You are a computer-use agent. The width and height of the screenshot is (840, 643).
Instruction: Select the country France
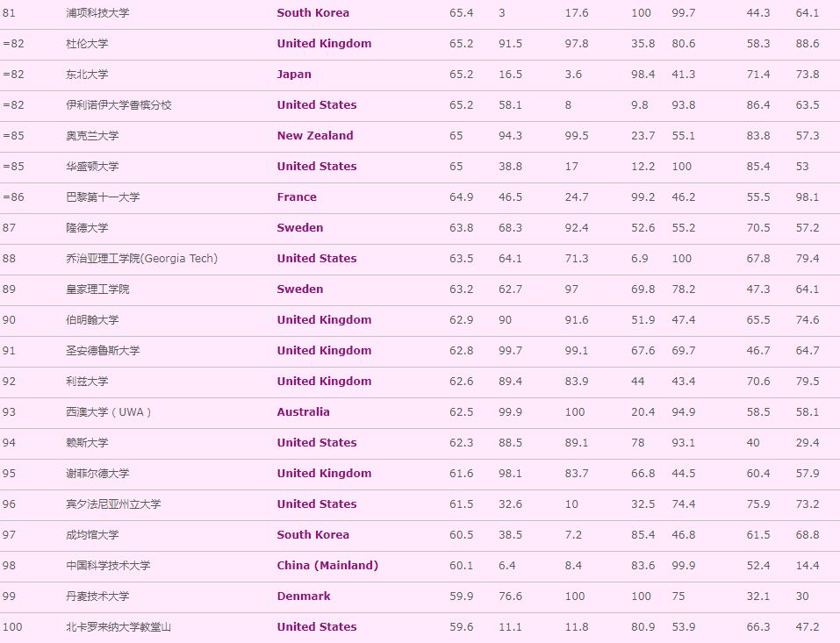coord(297,197)
